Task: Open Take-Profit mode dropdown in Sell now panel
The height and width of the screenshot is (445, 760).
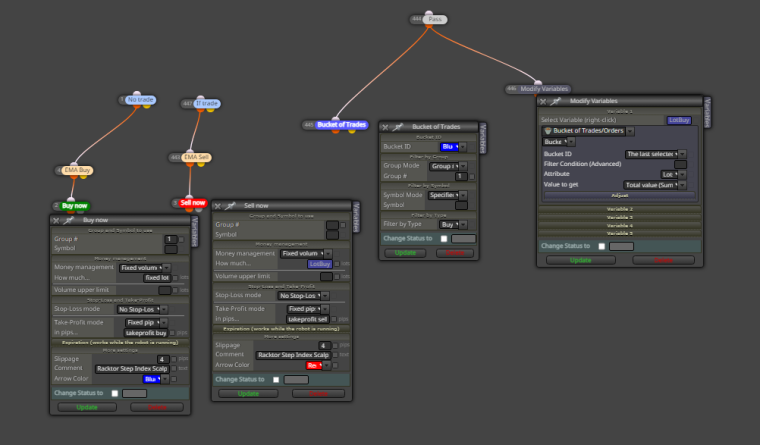Action: point(308,309)
